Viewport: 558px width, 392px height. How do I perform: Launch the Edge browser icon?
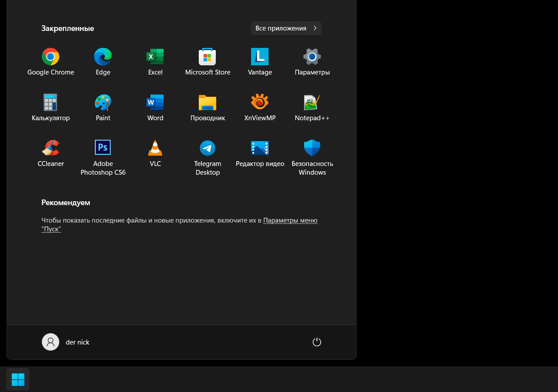(x=103, y=62)
